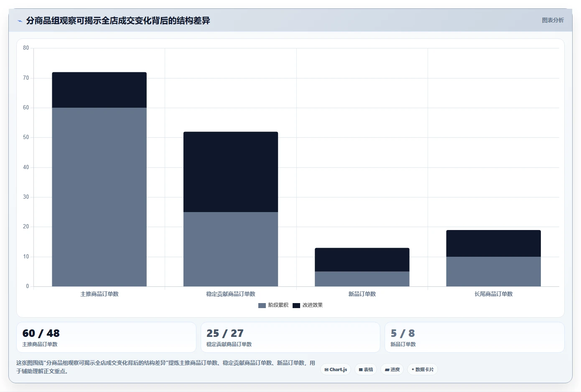Click the dark top segment of 长尾商品订单数 bar
This screenshot has width=581, height=392.
coord(494,243)
